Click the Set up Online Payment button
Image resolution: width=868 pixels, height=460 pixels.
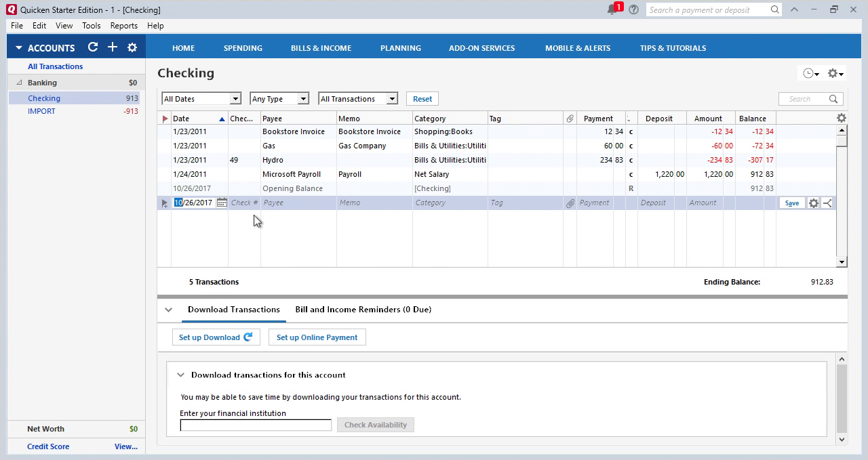pyautogui.click(x=317, y=337)
